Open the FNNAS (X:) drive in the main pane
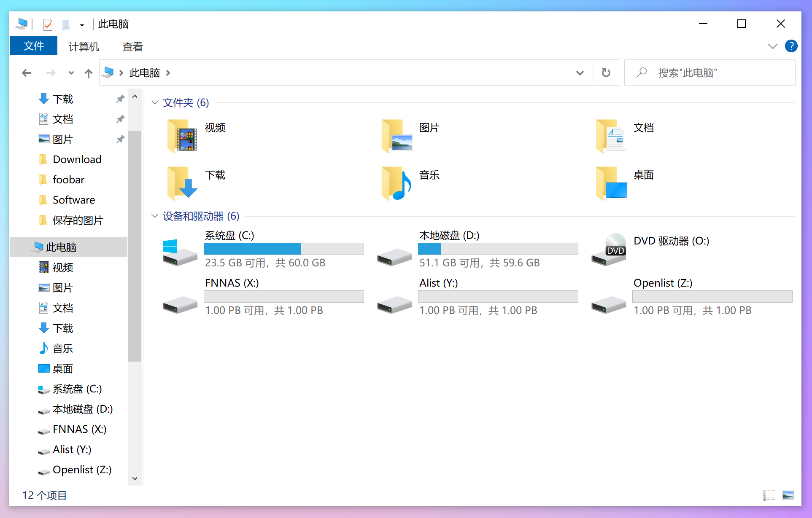Screen dimensions: 812x518 (x=232, y=283)
